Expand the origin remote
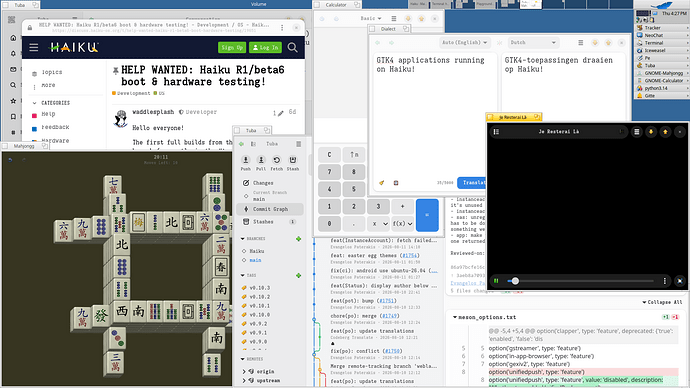Viewport: 690px width, 388px height. (244, 371)
